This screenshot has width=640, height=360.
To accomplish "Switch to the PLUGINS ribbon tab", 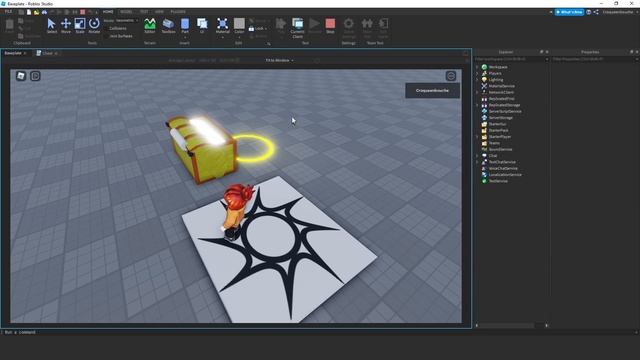I will click(178, 12).
